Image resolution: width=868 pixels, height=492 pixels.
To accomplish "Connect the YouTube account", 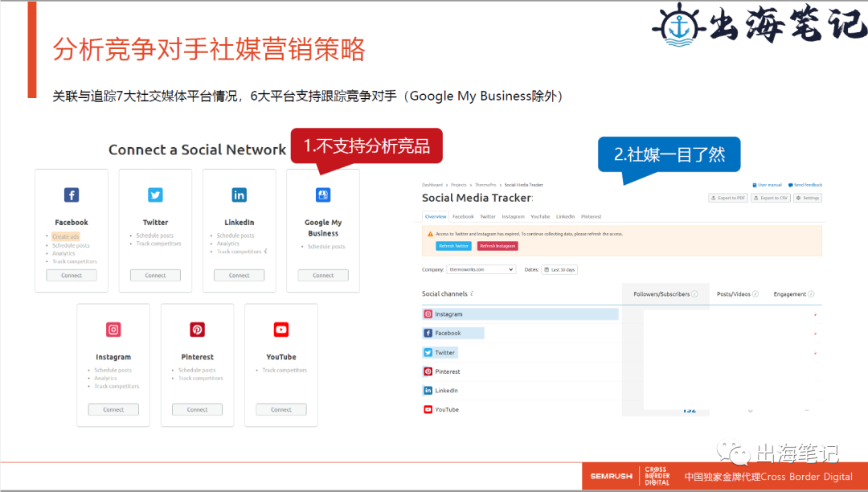I will [281, 409].
